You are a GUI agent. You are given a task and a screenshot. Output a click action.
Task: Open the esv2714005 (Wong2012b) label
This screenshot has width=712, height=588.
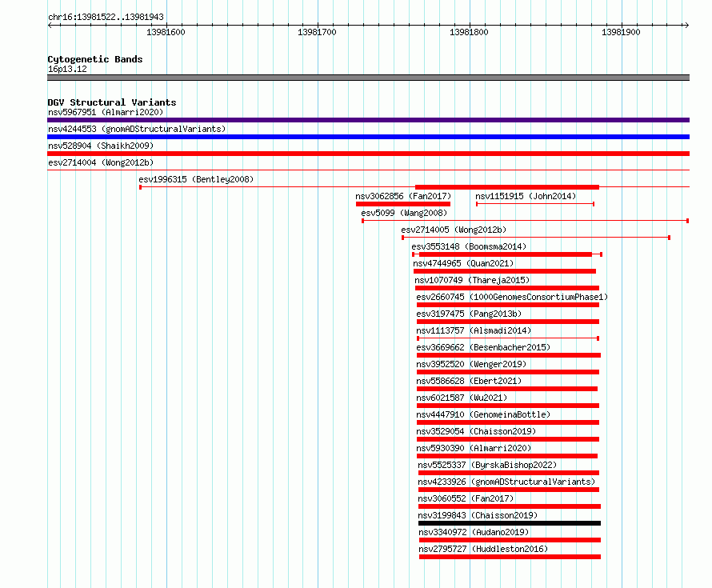coord(454,230)
